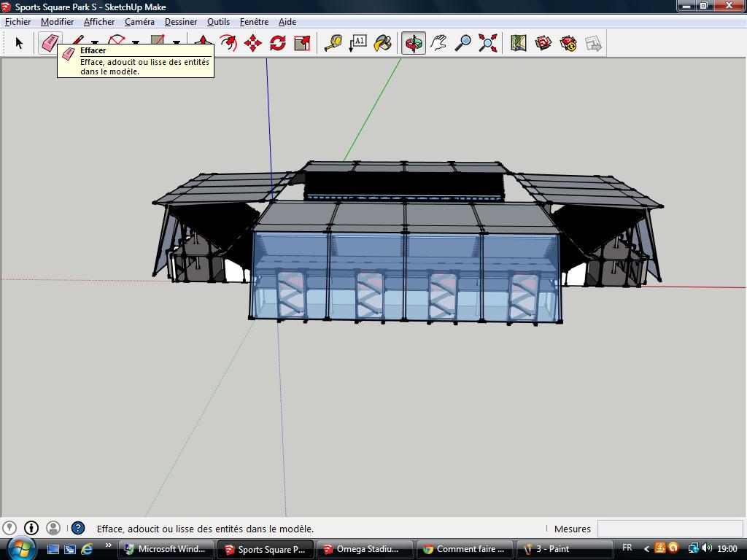This screenshot has width=747, height=560.
Task: Toggle the geolocation status bar indicator
Action: tap(9, 528)
